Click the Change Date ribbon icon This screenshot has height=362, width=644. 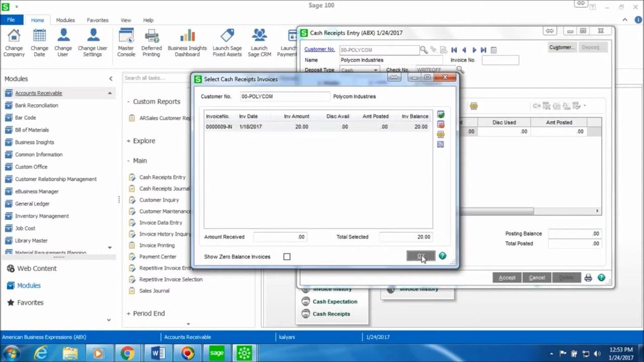(39, 43)
